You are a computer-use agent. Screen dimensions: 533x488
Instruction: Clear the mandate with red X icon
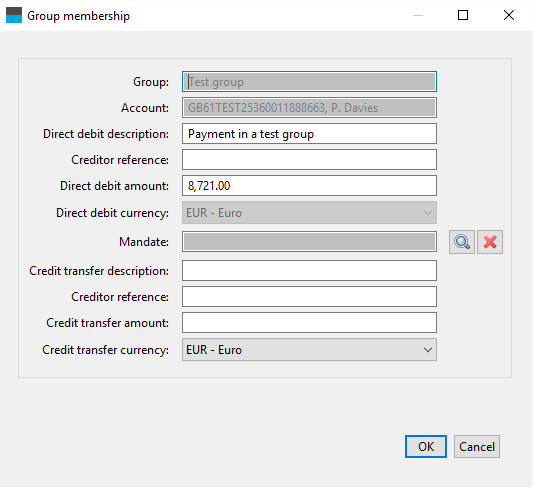490,242
